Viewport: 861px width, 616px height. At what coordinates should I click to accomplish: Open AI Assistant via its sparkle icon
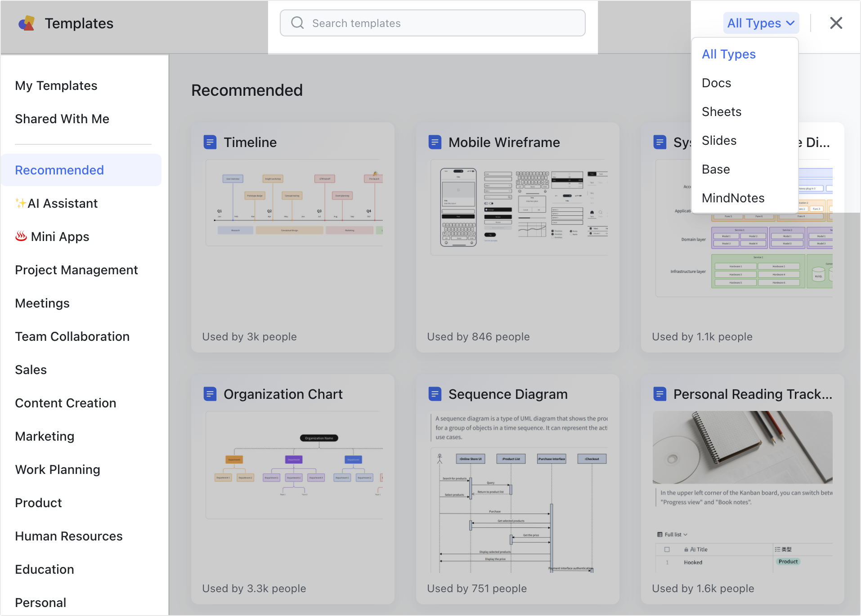21,203
